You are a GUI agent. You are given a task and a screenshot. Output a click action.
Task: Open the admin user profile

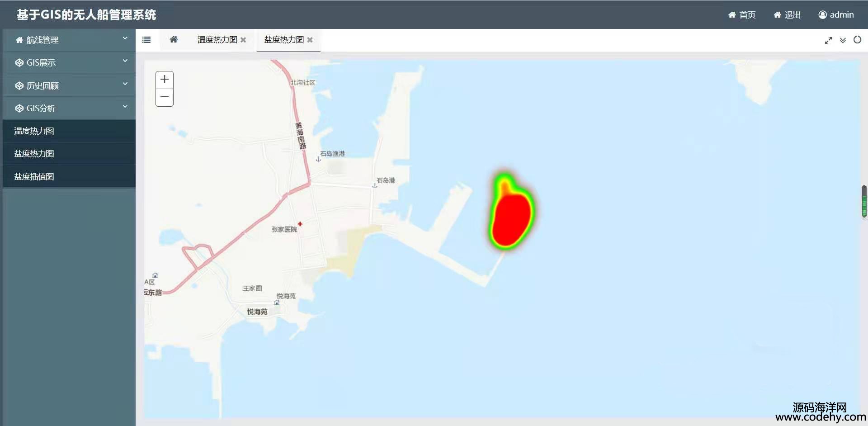(x=836, y=15)
